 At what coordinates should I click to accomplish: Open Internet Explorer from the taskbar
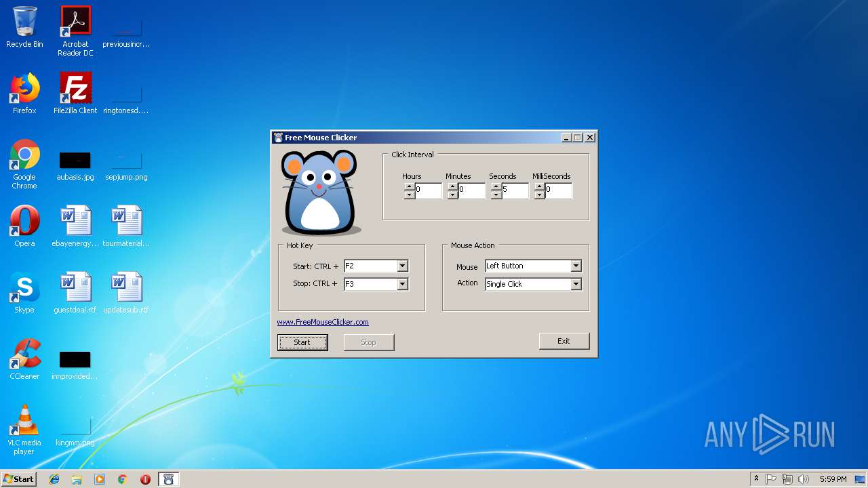pyautogui.click(x=54, y=479)
